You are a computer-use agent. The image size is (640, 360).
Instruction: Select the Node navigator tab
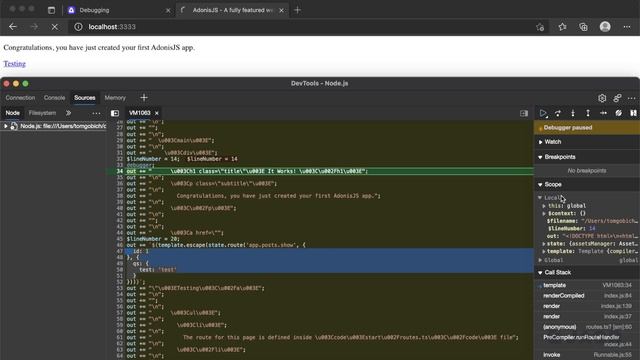[12, 113]
